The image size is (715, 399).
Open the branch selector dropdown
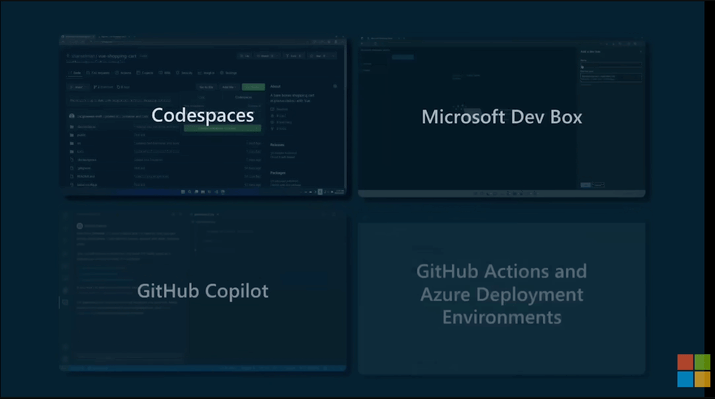tap(78, 87)
